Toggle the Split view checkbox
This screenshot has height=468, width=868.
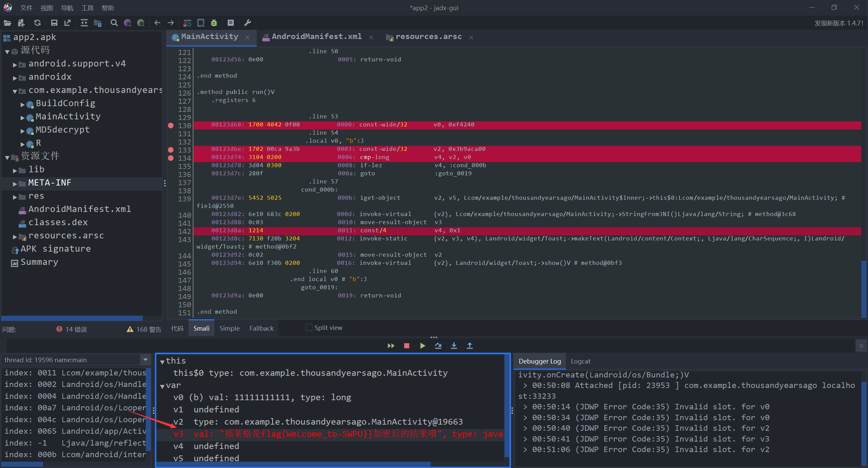pos(309,328)
